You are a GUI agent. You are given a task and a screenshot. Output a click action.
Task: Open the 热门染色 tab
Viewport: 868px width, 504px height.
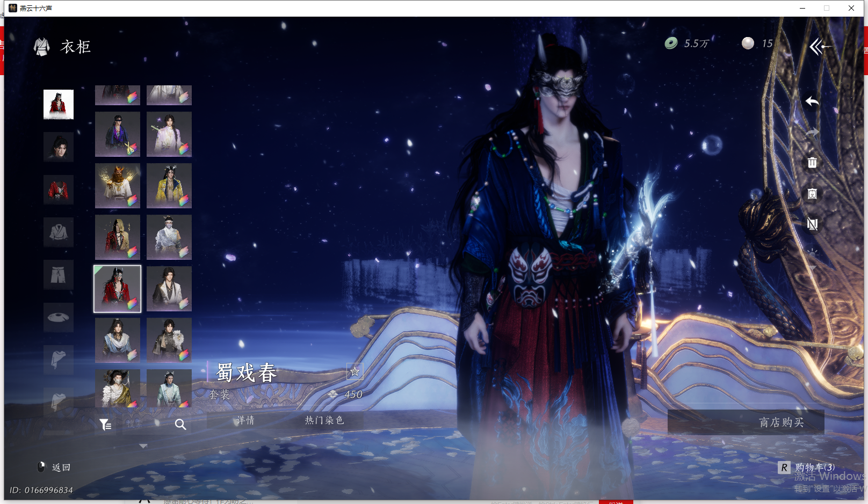324,420
